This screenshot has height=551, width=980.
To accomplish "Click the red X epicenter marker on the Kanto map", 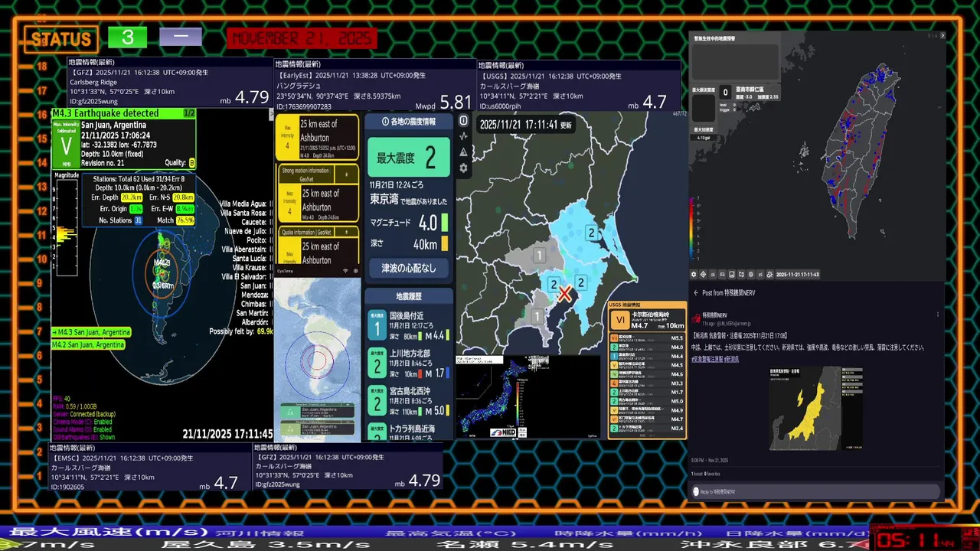I will (564, 294).
